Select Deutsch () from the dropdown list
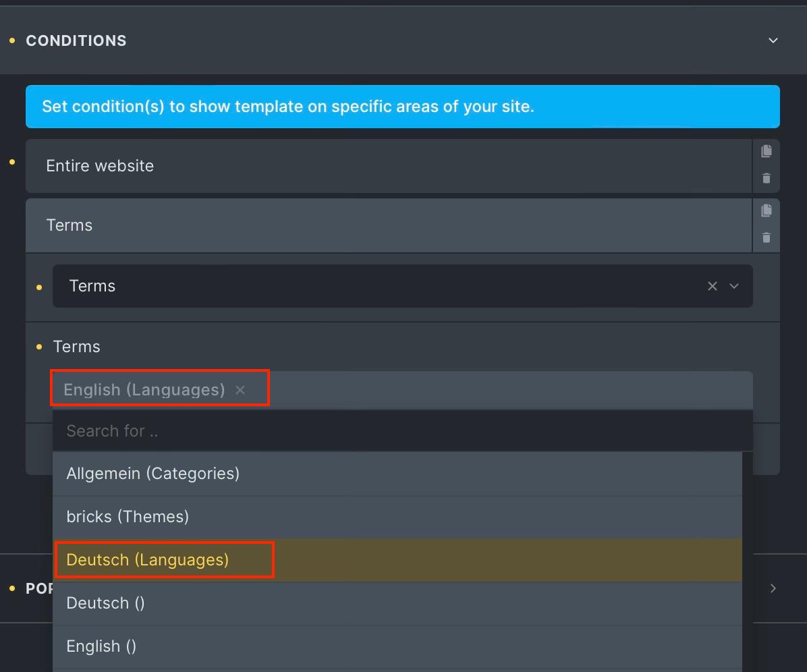 (105, 603)
